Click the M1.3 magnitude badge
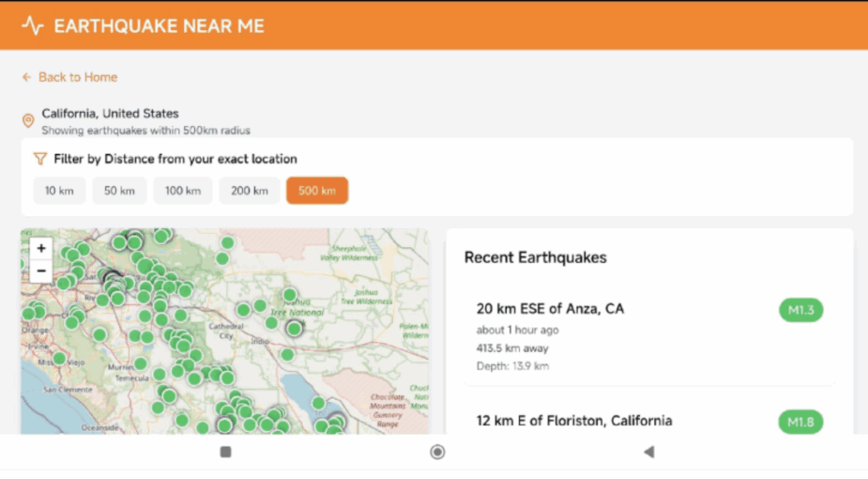The width and height of the screenshot is (868, 479). (x=800, y=310)
